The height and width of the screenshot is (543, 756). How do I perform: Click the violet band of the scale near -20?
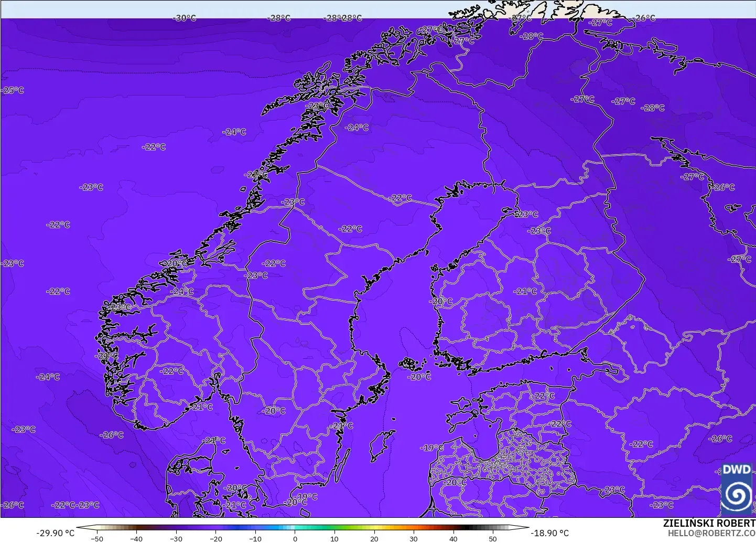point(216,528)
